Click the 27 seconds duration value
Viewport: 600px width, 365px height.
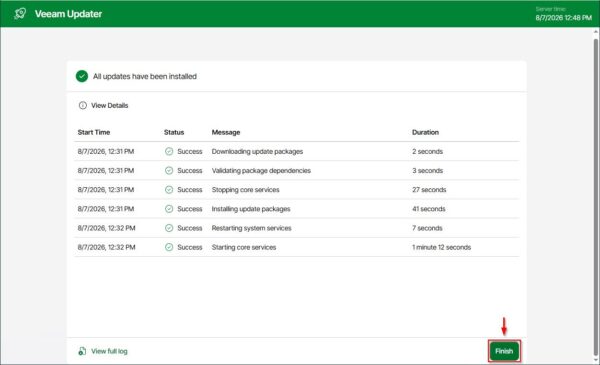pyautogui.click(x=429, y=189)
